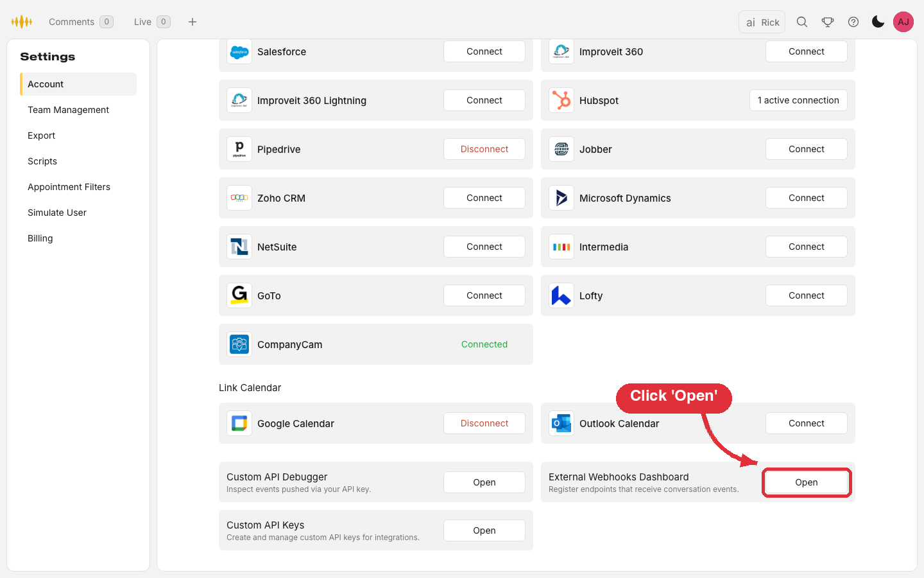Disconnect Pipedrive integration
Viewport: 924px width, 578px height.
click(484, 149)
